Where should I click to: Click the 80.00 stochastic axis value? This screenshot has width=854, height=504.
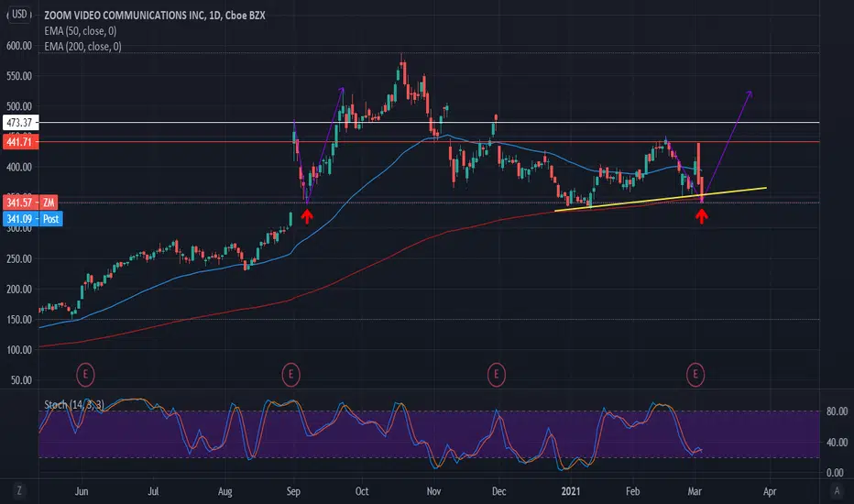[838, 411]
